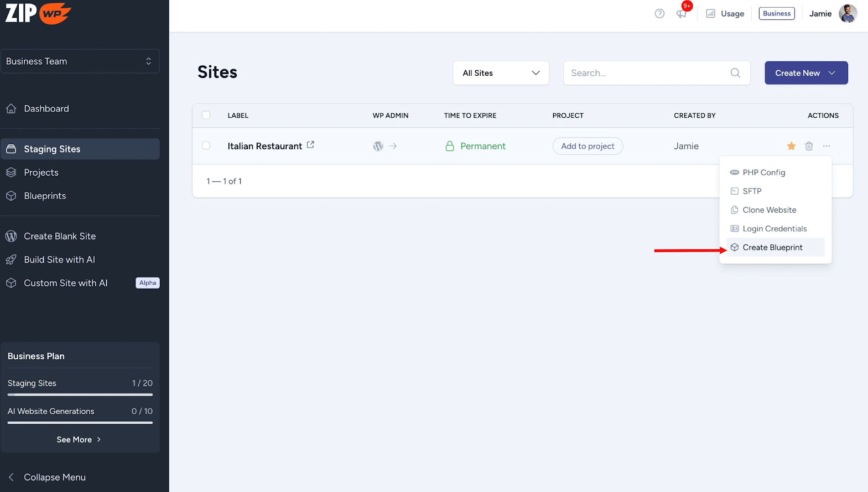Screen dimensions: 868x492
Task: Expand the All Sites filter dropdown
Action: click(501, 73)
